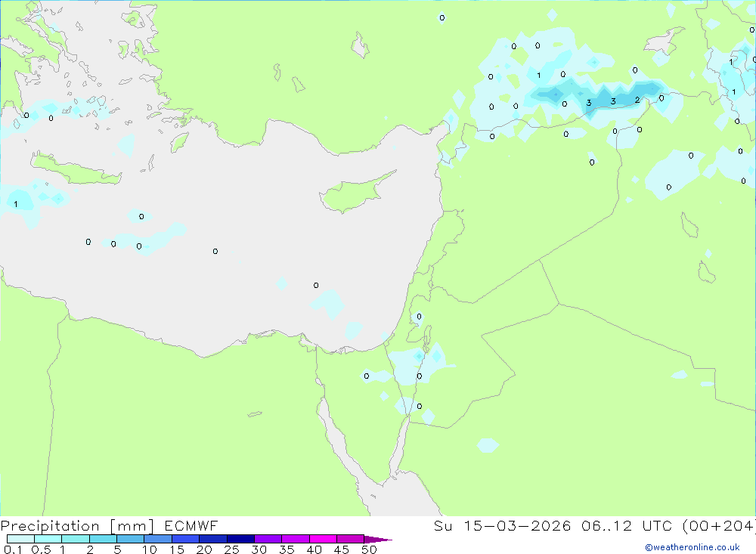Click the legend arrow tip above 50 mm
This screenshot has width=756, height=554.
pos(378,540)
